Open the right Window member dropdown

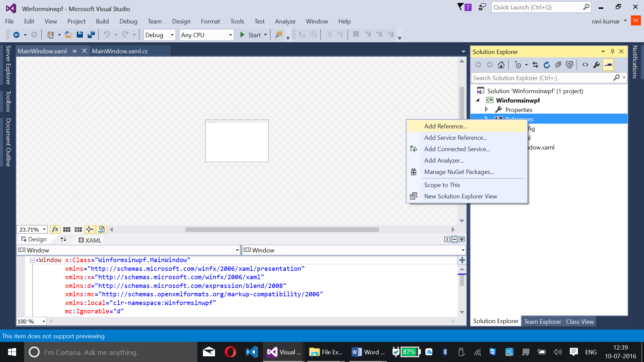click(x=463, y=250)
